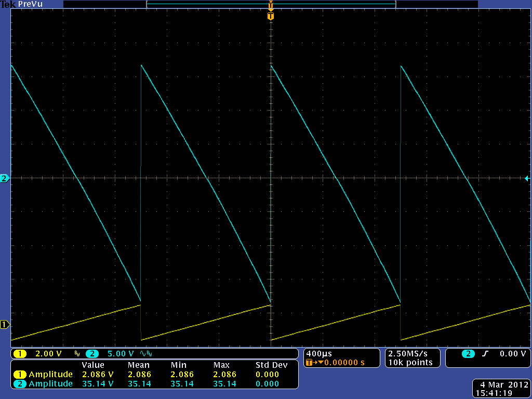This screenshot has height=399, width=532.
Task: Click channel 2 amplitude value 35.14 V
Action: pyautogui.click(x=98, y=384)
